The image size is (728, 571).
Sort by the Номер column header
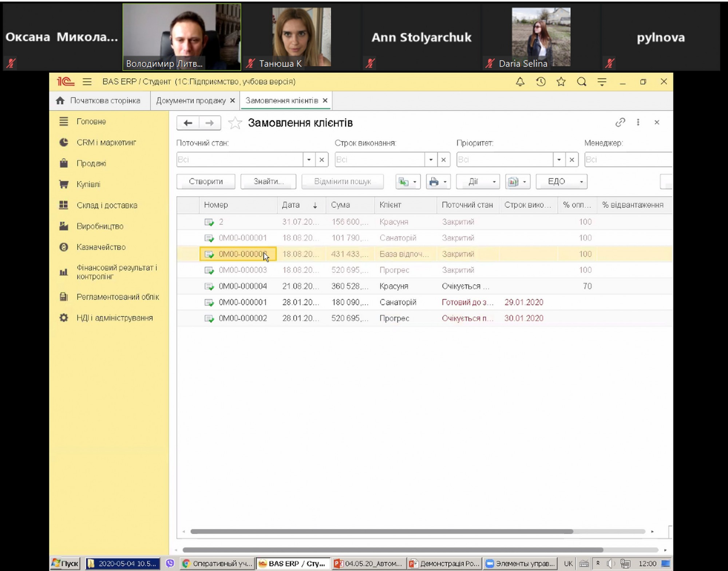pos(238,205)
